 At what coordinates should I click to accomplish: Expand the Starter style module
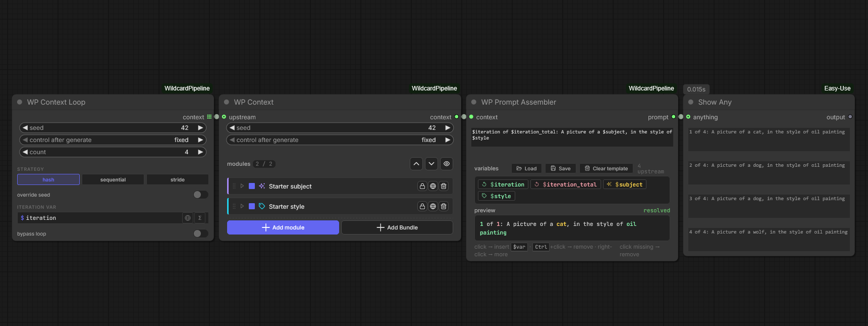click(x=242, y=206)
